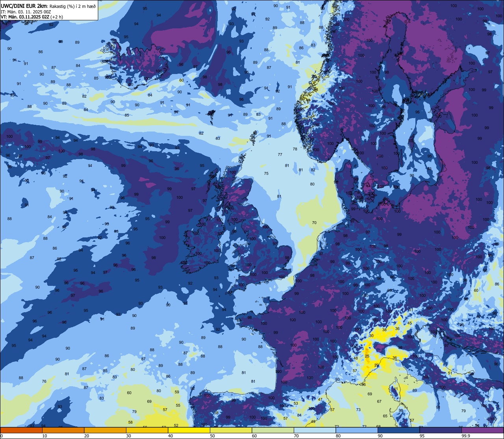Click the medium blue 90–95 legend swatch

coord(399,430)
